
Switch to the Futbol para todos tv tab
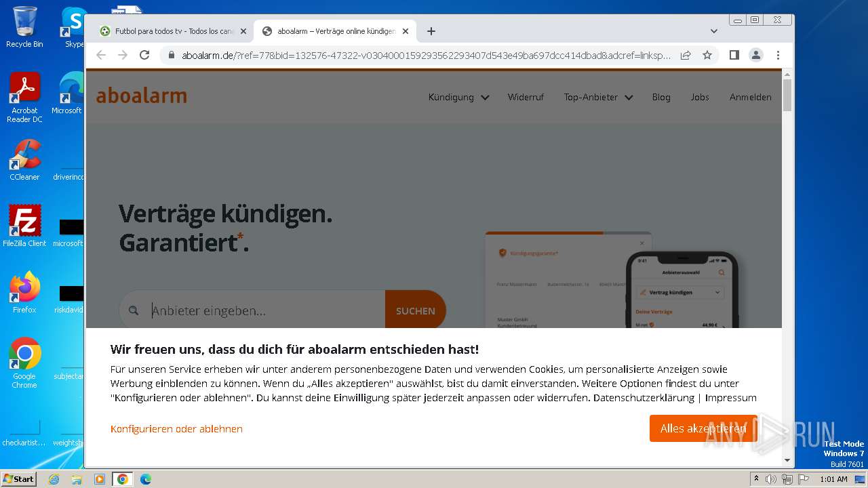click(x=172, y=31)
